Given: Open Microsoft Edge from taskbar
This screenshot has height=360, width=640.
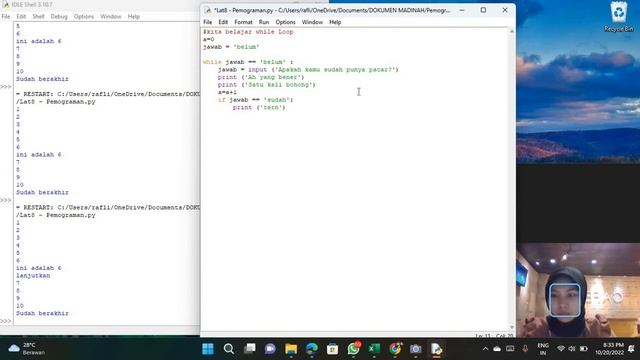Looking at the screenshot, I should pos(312,349).
